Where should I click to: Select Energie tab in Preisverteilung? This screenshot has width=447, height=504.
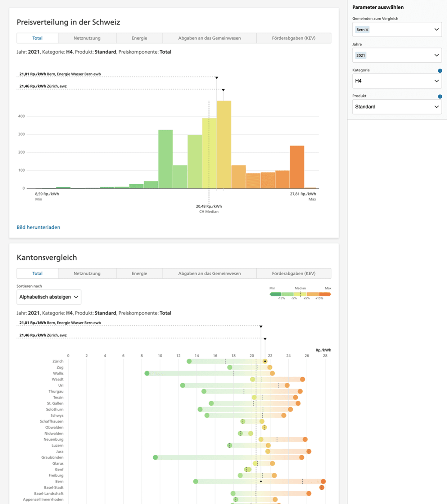[x=139, y=38]
